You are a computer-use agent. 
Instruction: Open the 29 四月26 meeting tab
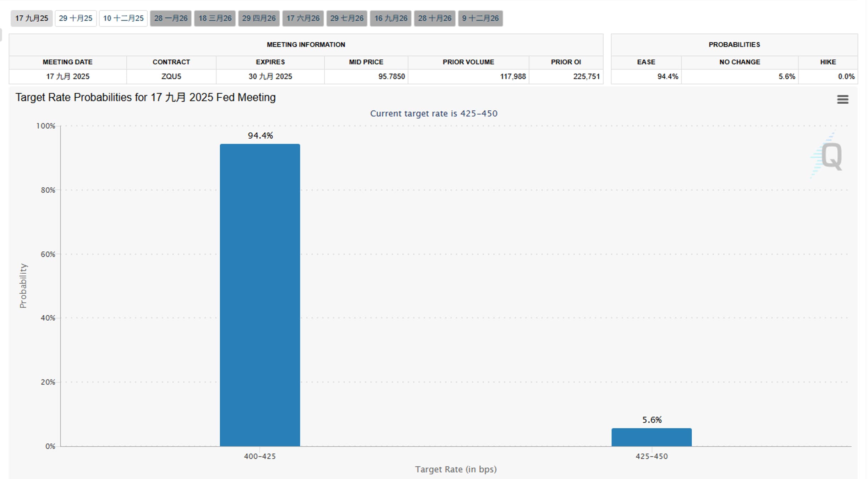pos(259,18)
